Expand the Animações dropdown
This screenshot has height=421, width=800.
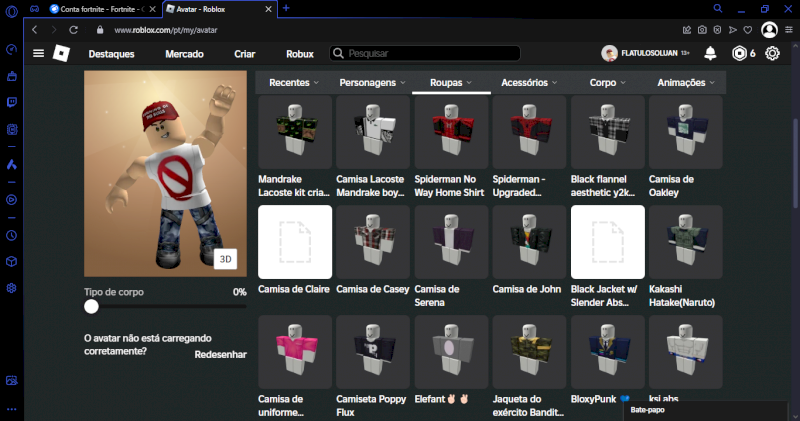686,82
